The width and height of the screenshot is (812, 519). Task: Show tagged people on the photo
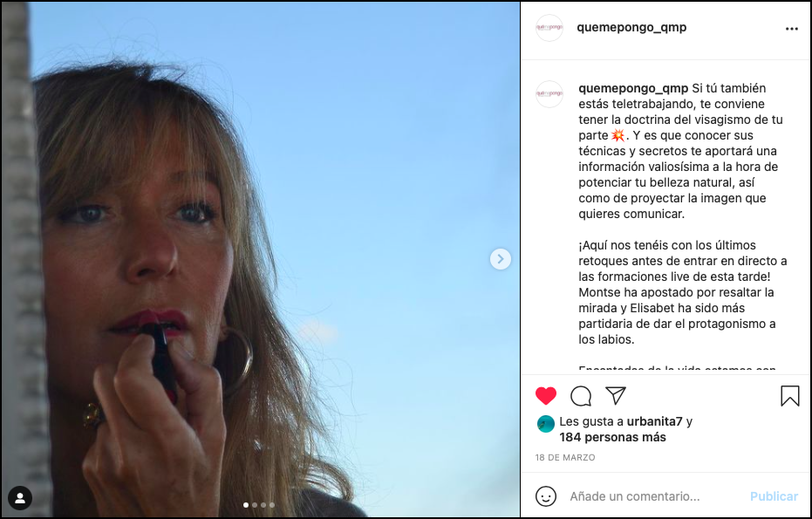(20, 497)
